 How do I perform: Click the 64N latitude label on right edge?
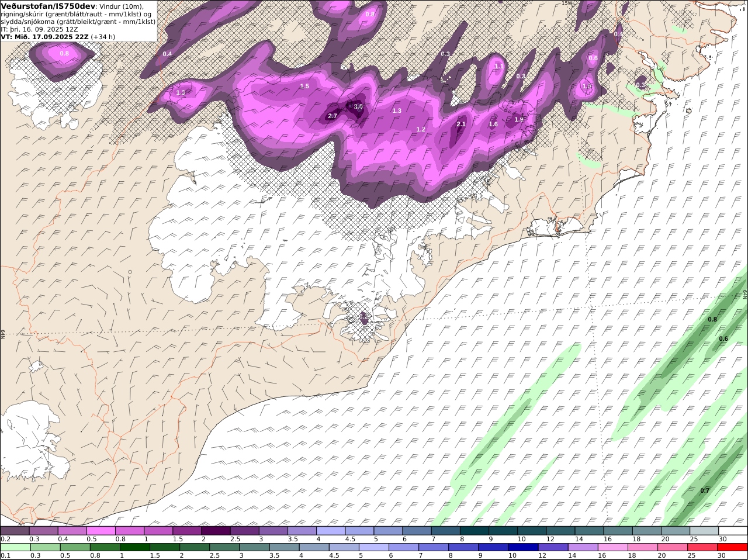(745, 294)
